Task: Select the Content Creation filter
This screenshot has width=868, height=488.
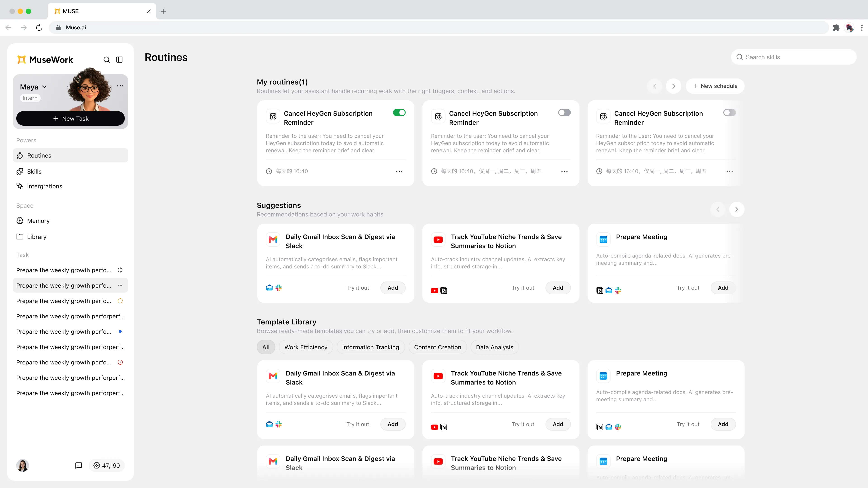Action: tap(437, 347)
